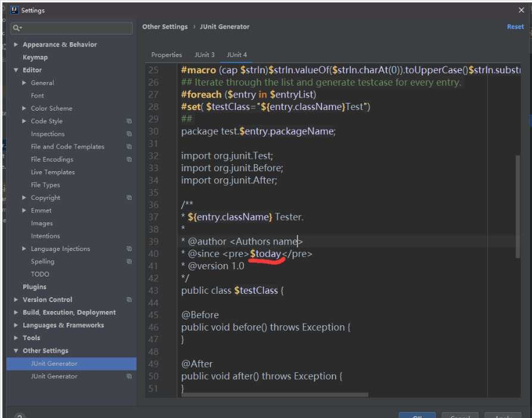Click the editor's horizontal scrollbar
This screenshot has height=418, width=532.
pyautogui.click(x=275, y=395)
